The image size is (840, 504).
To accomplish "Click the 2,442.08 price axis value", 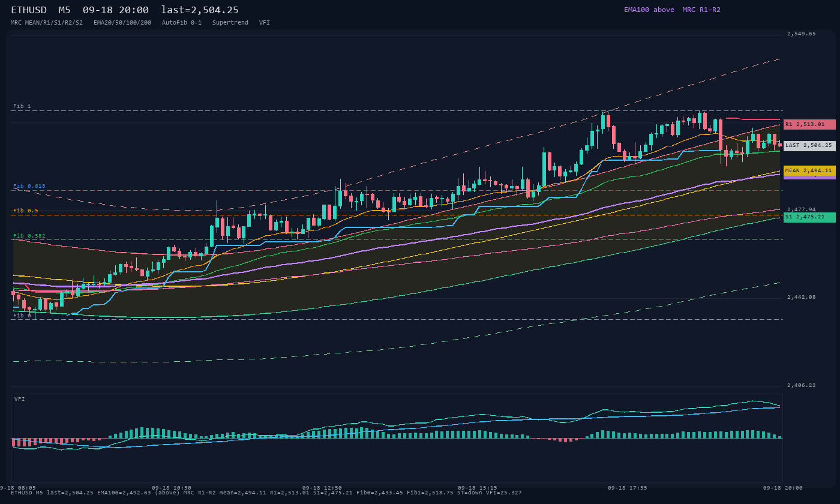I will pyautogui.click(x=802, y=297).
